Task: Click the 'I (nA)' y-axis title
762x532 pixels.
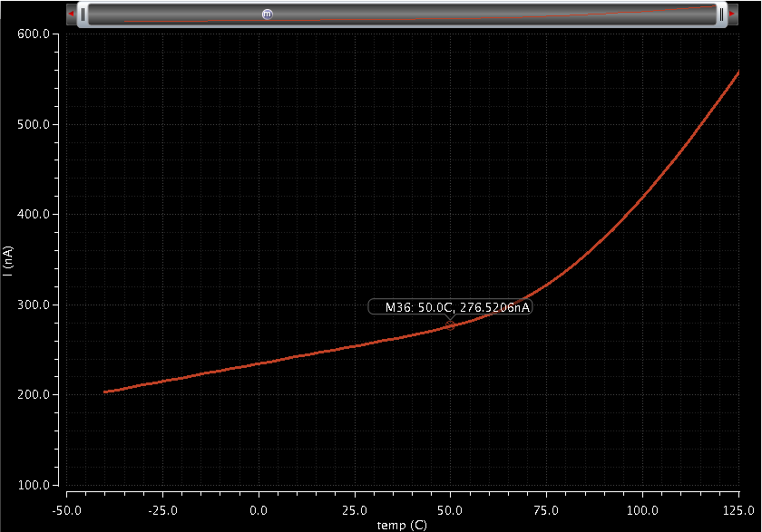Action: pyautogui.click(x=7, y=261)
